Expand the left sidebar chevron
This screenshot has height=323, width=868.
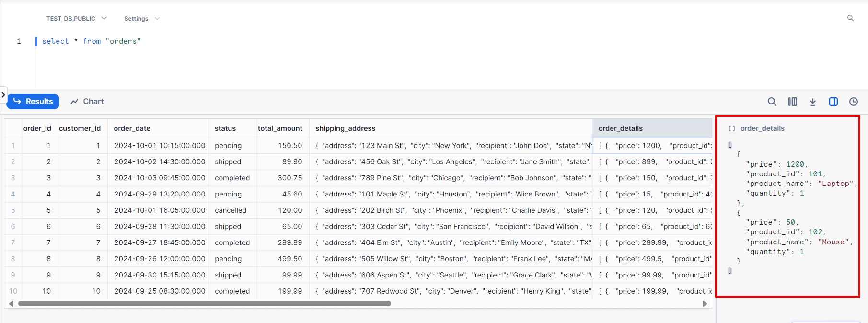pos(3,95)
